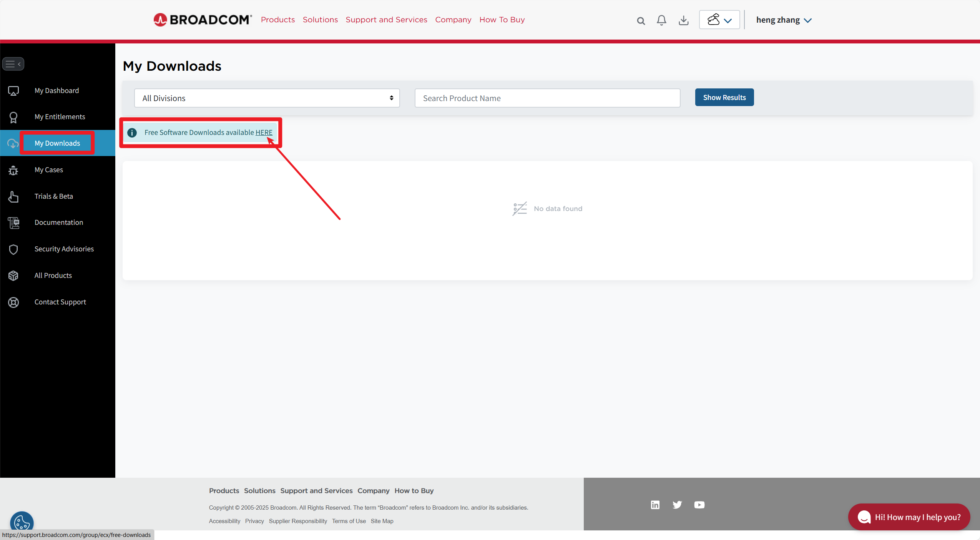
Task: Open the All Divisions dropdown
Action: (267, 98)
